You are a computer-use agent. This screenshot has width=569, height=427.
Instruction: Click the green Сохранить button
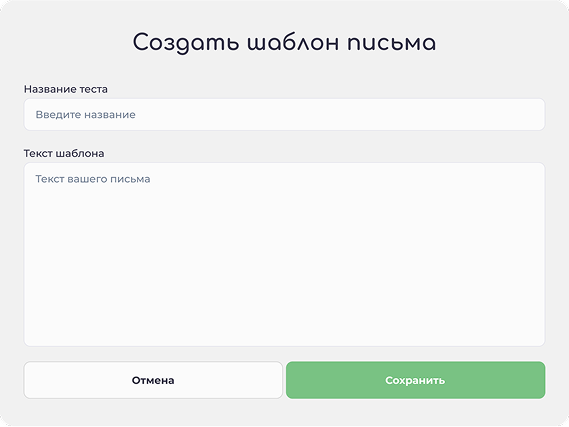(x=415, y=380)
